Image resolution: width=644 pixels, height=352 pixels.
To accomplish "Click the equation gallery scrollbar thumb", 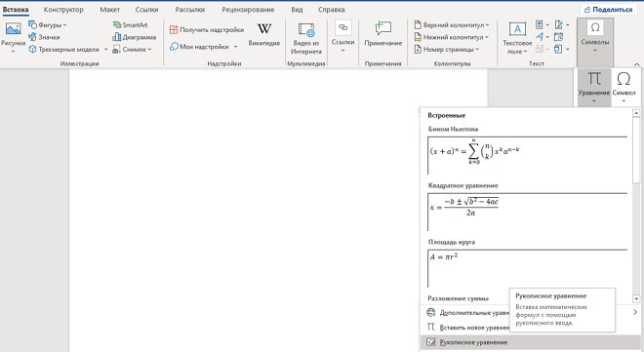I will tap(636, 150).
